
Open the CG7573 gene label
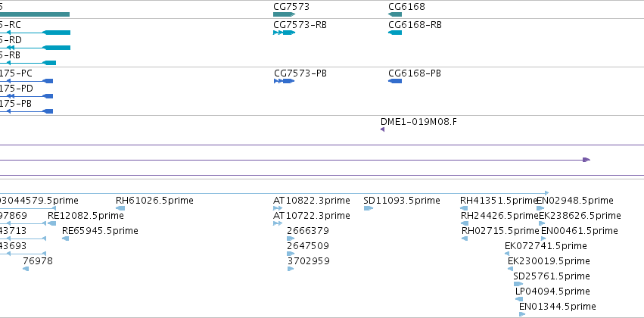pyautogui.click(x=291, y=7)
